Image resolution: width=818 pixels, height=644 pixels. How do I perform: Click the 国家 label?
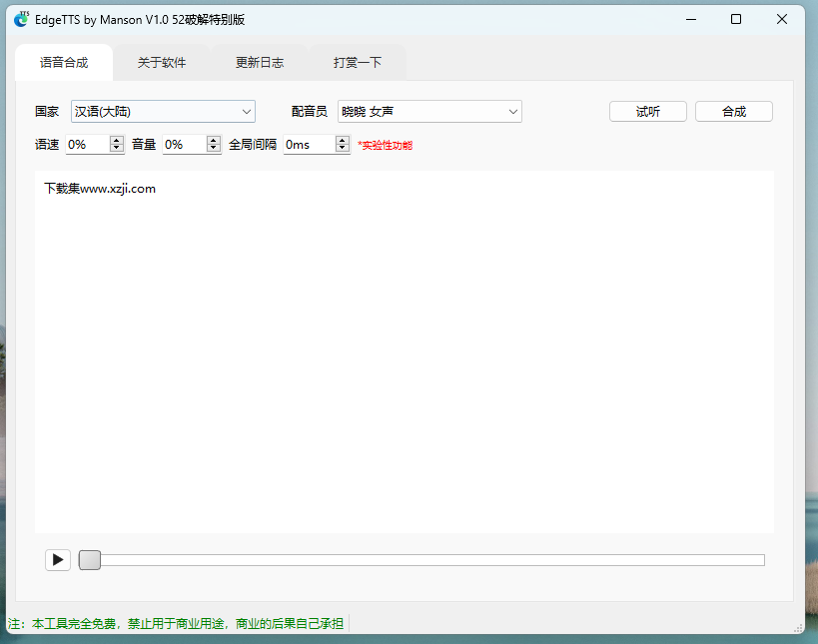pos(47,112)
